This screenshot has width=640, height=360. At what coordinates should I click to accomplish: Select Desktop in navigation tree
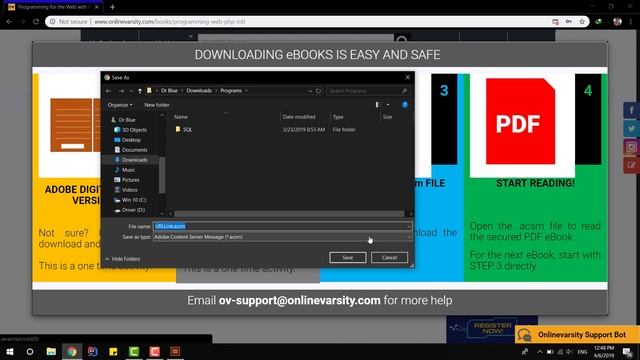(131, 140)
